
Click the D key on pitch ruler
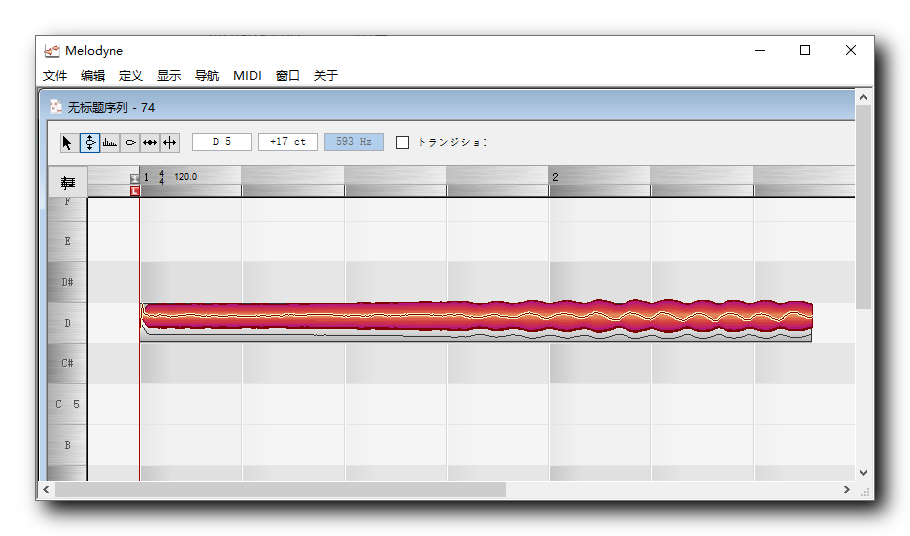tap(67, 323)
